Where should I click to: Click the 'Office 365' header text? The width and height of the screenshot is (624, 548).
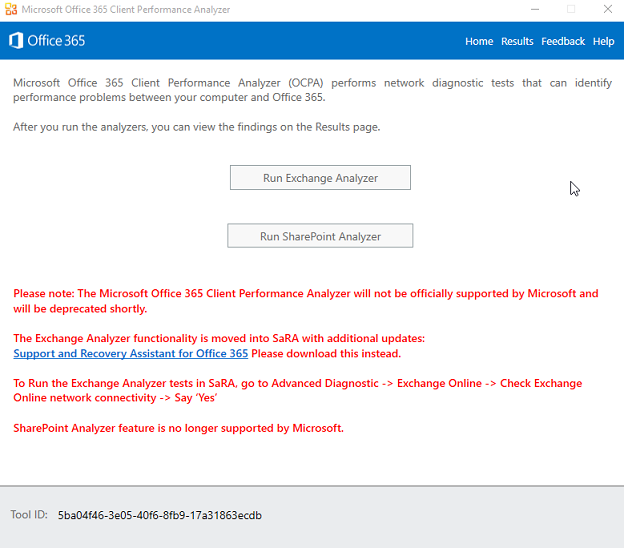coord(56,41)
